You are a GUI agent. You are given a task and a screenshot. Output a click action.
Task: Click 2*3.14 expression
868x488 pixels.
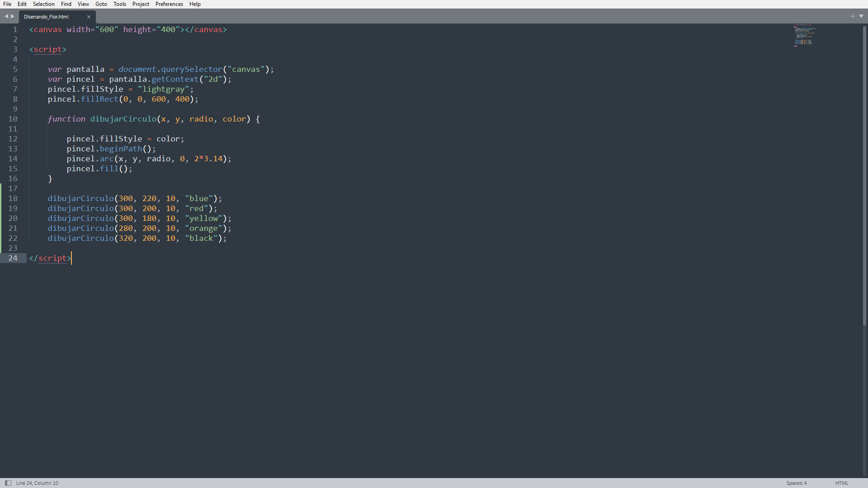point(208,159)
